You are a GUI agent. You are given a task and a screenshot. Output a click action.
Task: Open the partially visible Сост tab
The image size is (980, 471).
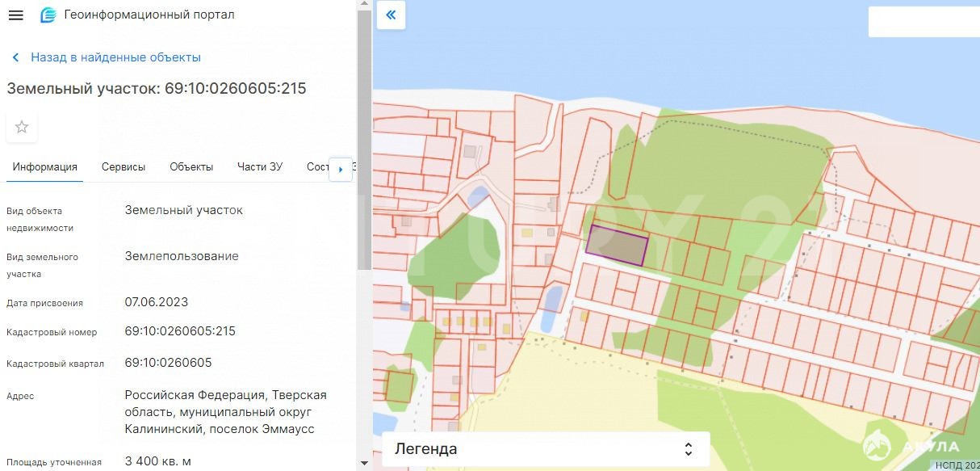(x=317, y=167)
